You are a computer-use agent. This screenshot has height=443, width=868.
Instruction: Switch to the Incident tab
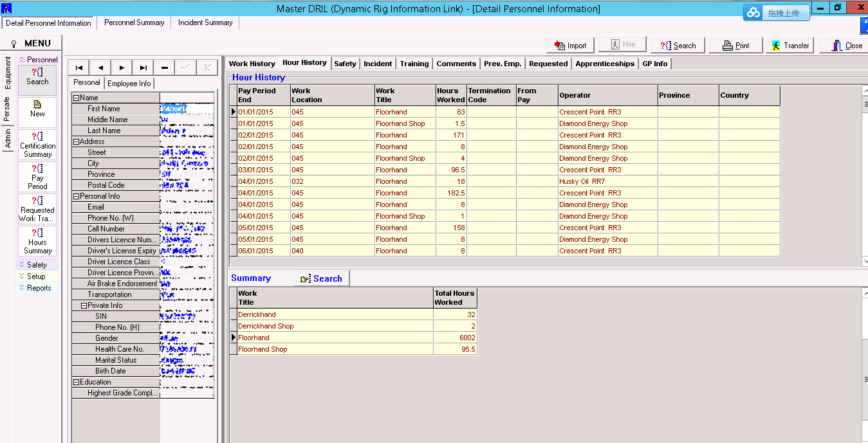[378, 64]
